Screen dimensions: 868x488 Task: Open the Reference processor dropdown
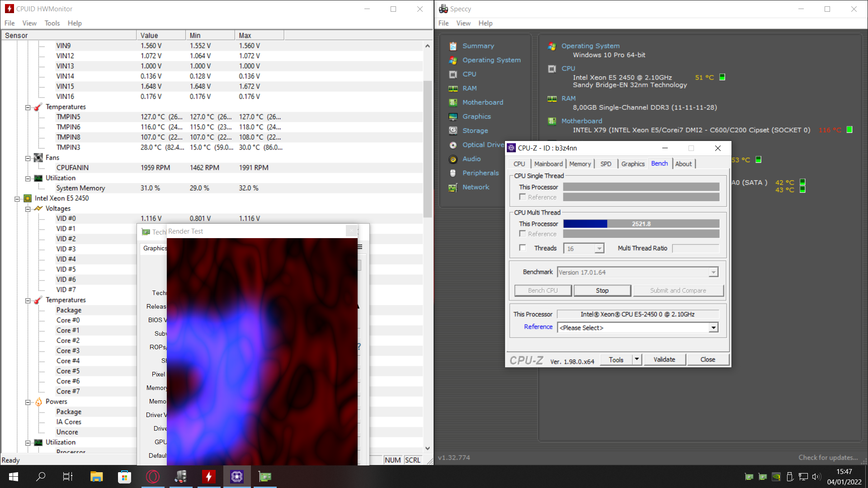click(x=713, y=328)
